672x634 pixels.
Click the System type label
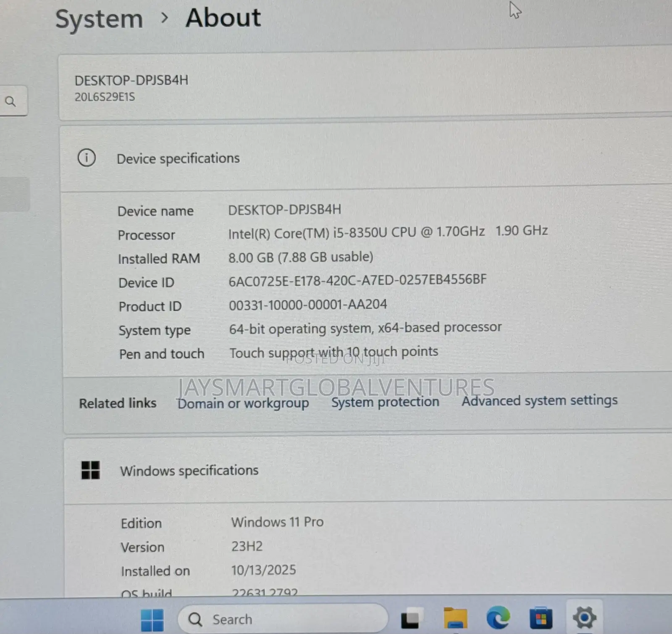(x=155, y=331)
